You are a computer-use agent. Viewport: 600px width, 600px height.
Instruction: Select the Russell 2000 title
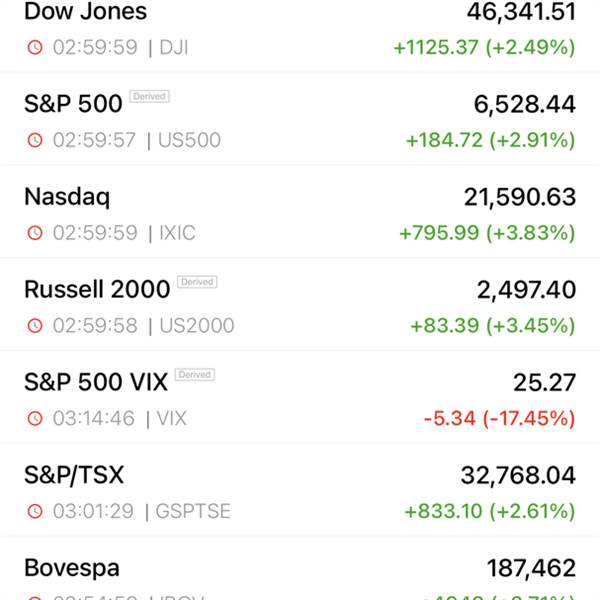point(97,289)
